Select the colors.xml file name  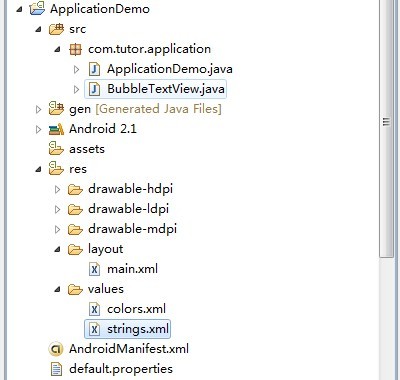tap(136, 309)
